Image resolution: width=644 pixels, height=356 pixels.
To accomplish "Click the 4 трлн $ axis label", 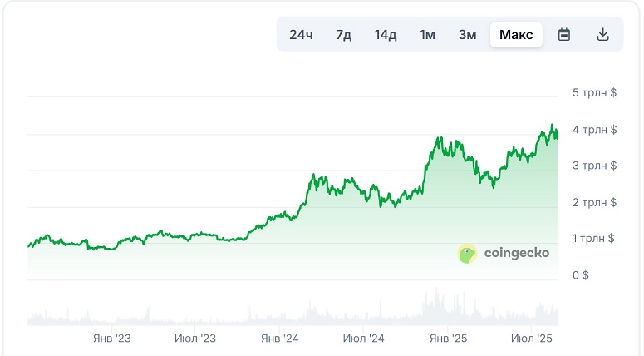I will coord(595,130).
